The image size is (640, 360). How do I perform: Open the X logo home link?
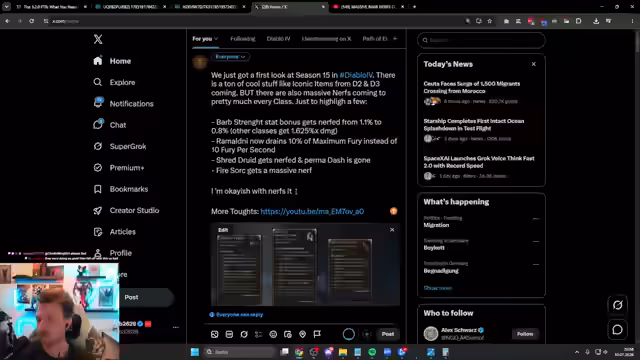[x=98, y=39]
